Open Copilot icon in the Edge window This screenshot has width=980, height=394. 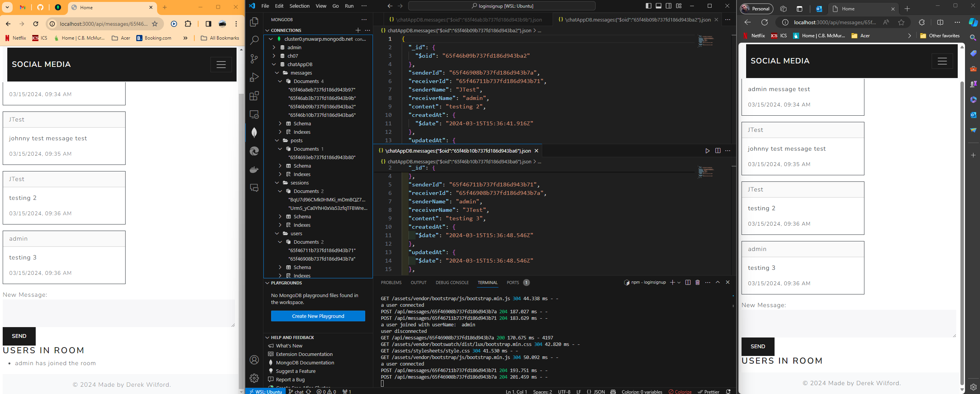click(x=973, y=22)
